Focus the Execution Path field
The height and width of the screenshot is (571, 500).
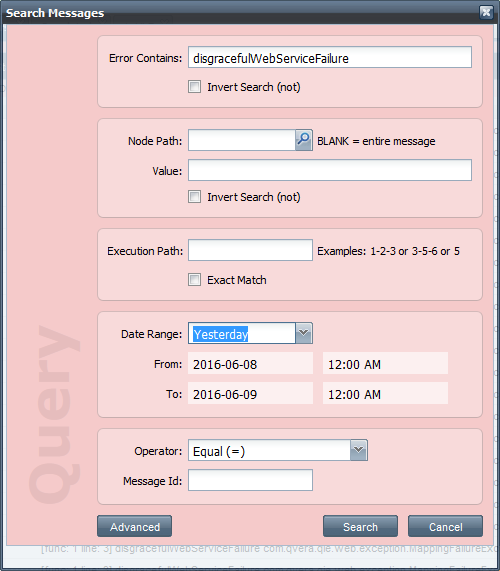(251, 250)
